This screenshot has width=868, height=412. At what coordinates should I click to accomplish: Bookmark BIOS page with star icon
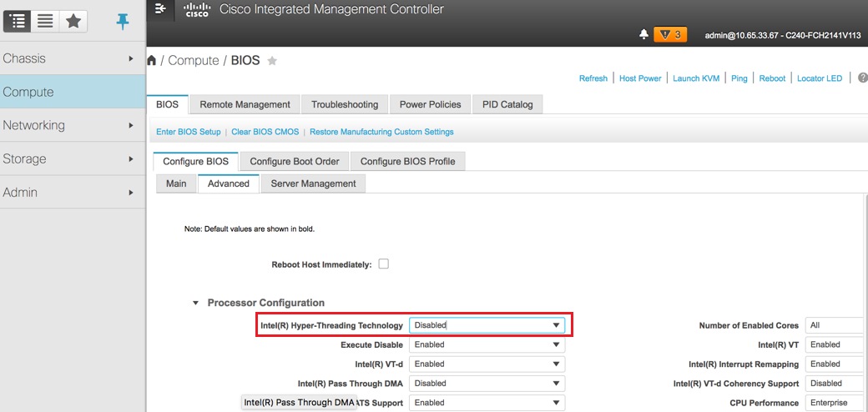272,61
